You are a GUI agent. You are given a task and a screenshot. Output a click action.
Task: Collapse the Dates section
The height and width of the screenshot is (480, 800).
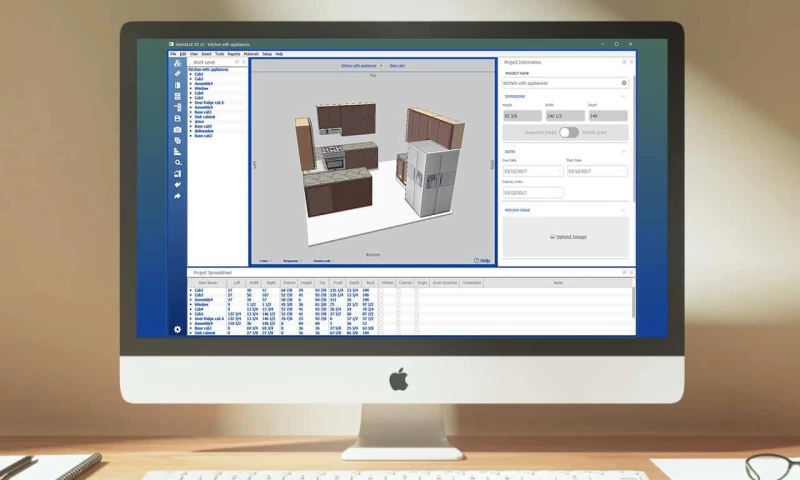pyautogui.click(x=623, y=151)
